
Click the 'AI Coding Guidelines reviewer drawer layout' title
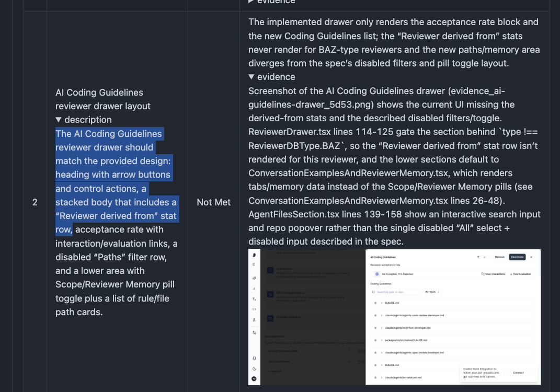tap(103, 99)
